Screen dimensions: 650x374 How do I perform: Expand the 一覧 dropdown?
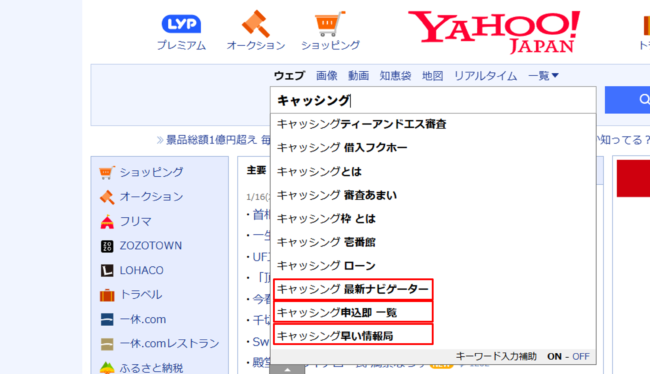pyautogui.click(x=543, y=76)
